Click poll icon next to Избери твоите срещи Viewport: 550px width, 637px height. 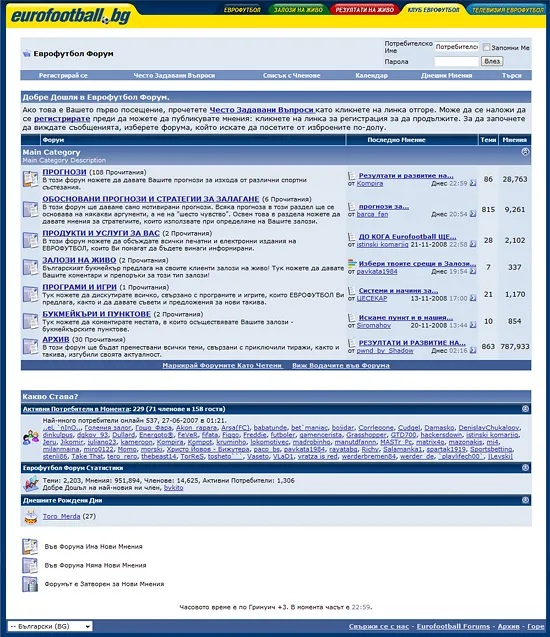pyautogui.click(x=352, y=263)
